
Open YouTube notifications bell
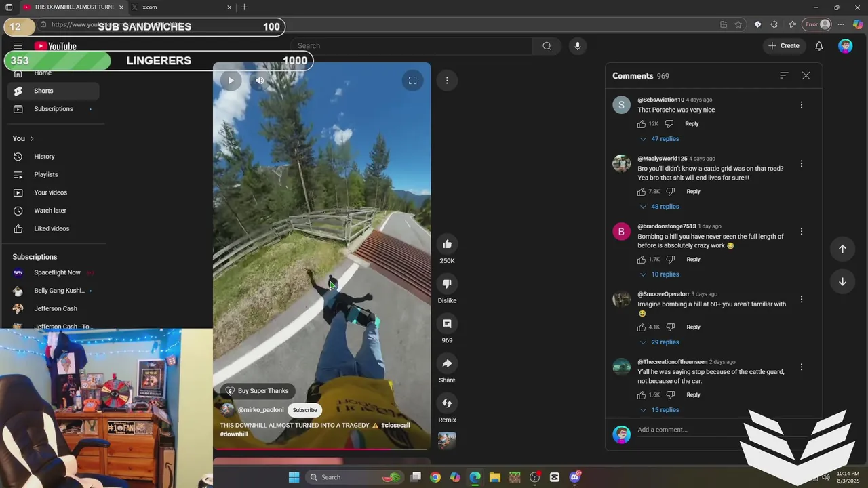[x=819, y=46]
